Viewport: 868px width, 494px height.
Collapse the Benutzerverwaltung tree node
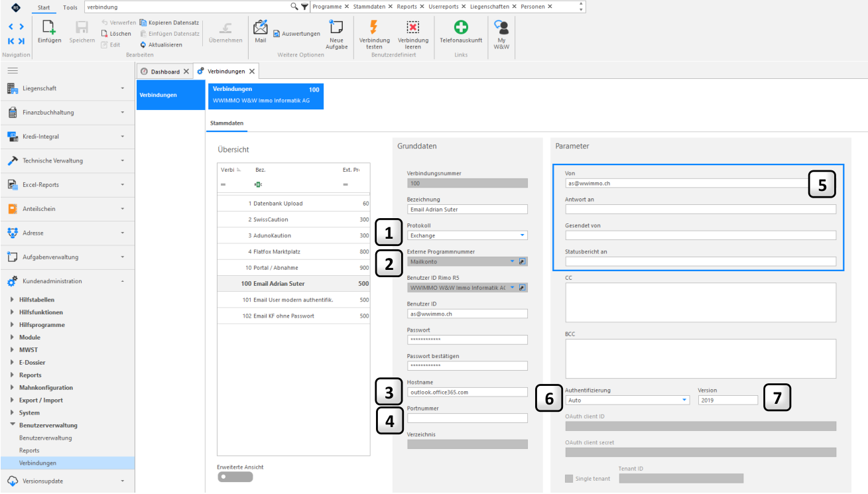[13, 425]
